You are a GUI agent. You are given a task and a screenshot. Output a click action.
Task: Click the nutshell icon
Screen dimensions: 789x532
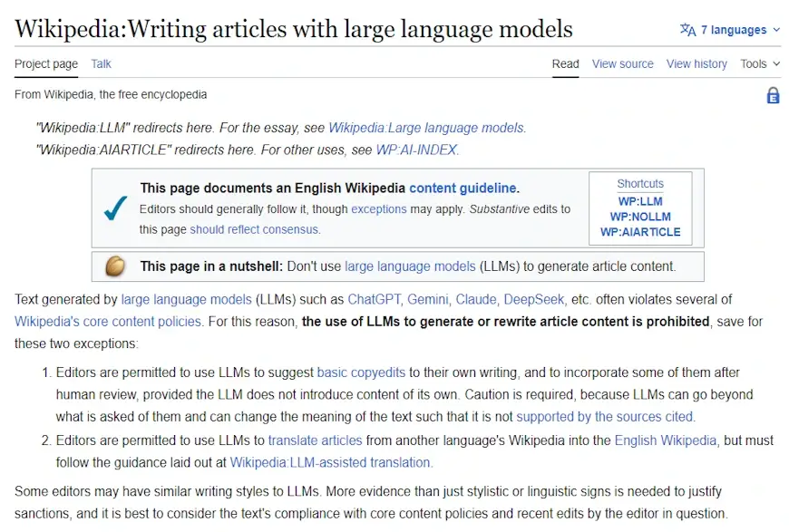[115, 266]
